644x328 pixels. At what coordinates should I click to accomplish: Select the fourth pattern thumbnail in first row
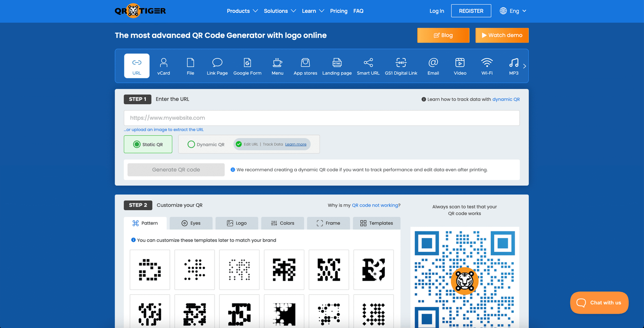click(284, 270)
